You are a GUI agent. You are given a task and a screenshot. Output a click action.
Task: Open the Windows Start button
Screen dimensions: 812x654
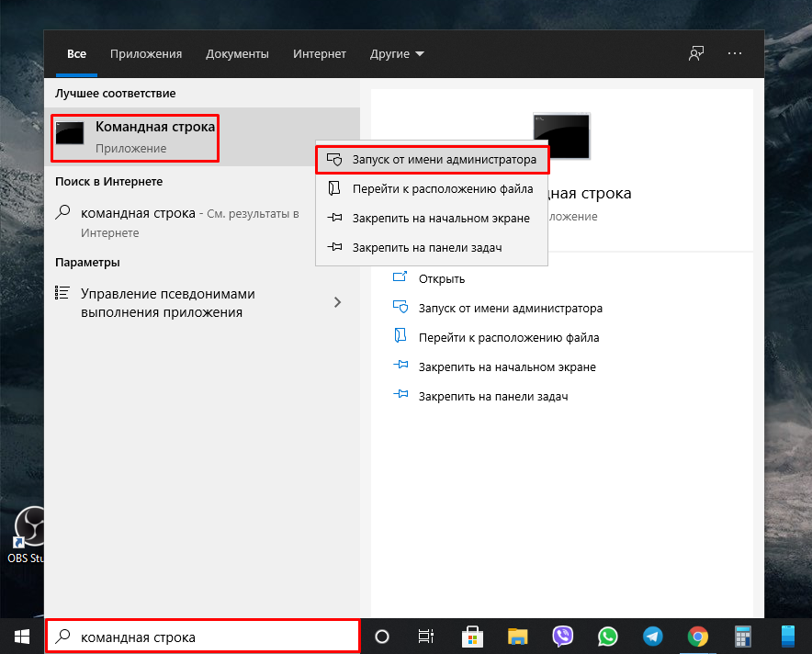pyautogui.click(x=22, y=637)
